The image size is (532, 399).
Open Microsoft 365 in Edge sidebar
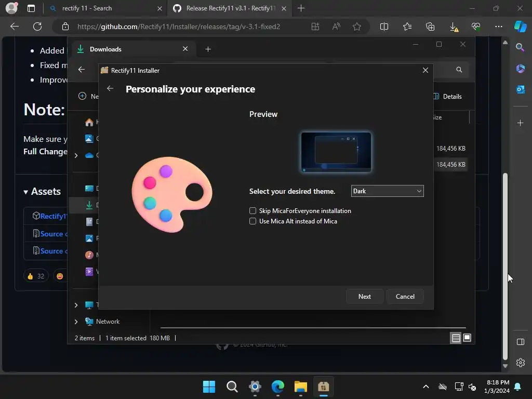coord(520,69)
